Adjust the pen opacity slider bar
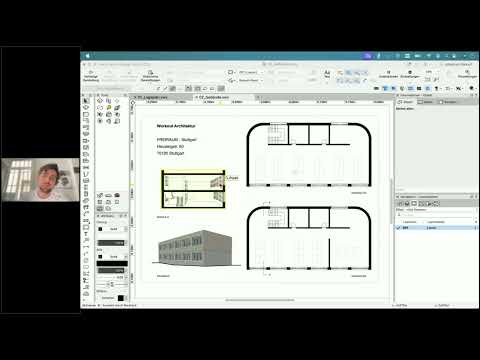 click(112, 270)
